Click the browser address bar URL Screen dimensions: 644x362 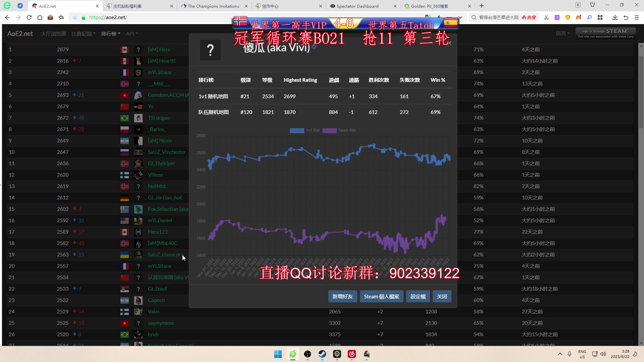108,17
